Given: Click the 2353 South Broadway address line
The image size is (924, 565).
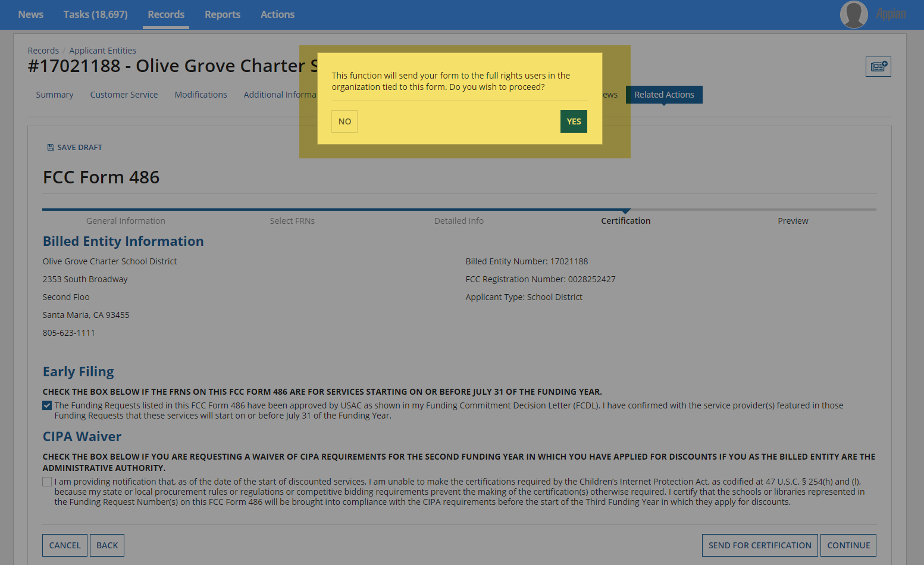Looking at the screenshot, I should pos(85,279).
